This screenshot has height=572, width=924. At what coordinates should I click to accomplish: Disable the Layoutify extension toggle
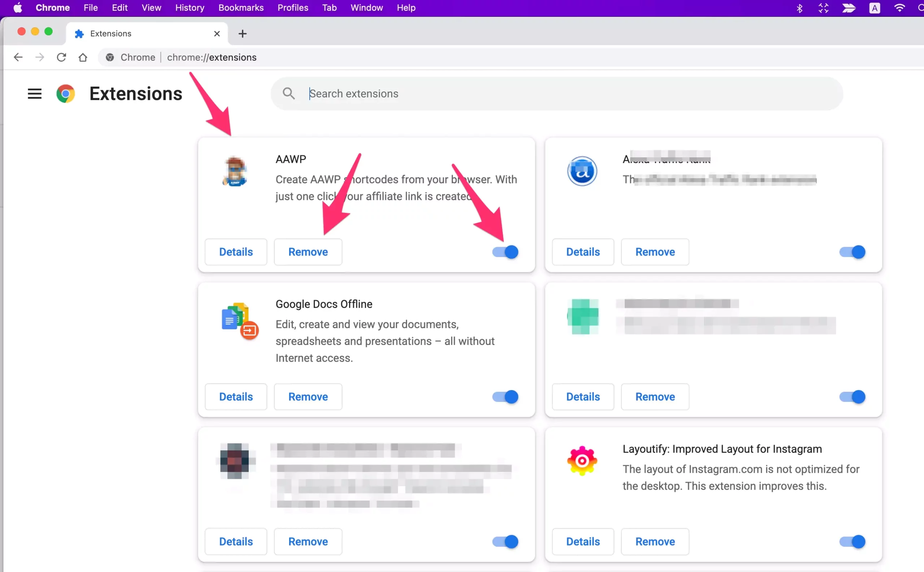pyautogui.click(x=852, y=542)
